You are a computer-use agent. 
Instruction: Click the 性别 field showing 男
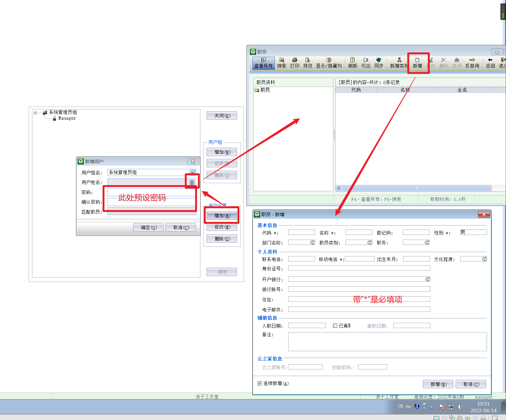click(474, 232)
